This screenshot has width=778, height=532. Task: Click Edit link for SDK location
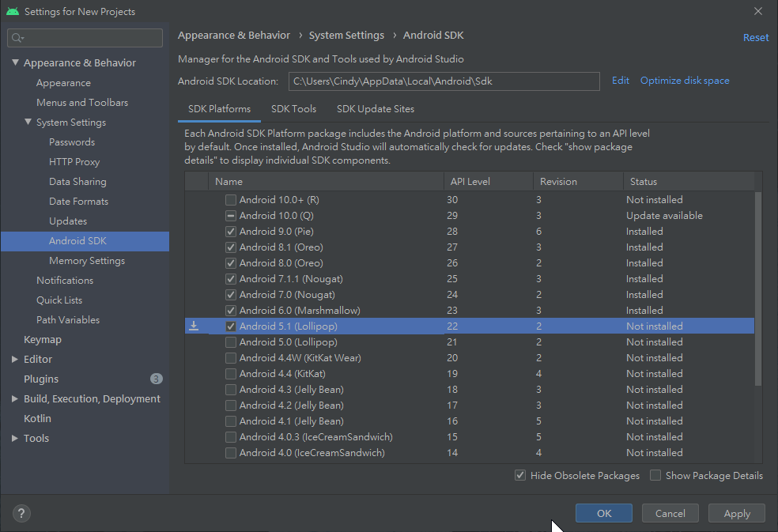620,81
